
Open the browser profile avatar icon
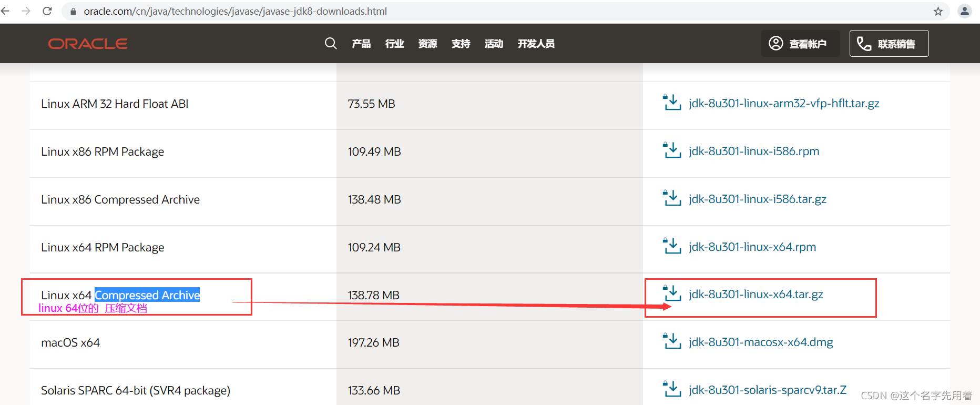(x=965, y=11)
